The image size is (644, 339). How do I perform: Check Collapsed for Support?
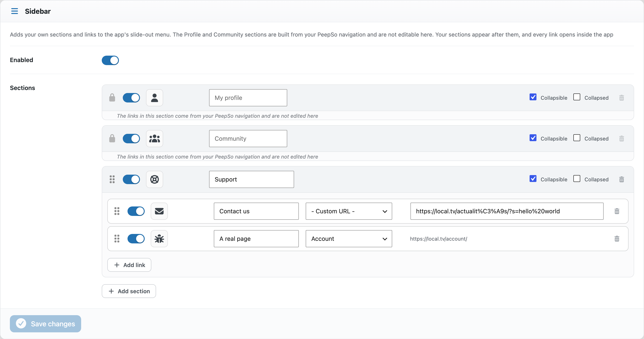(x=577, y=179)
